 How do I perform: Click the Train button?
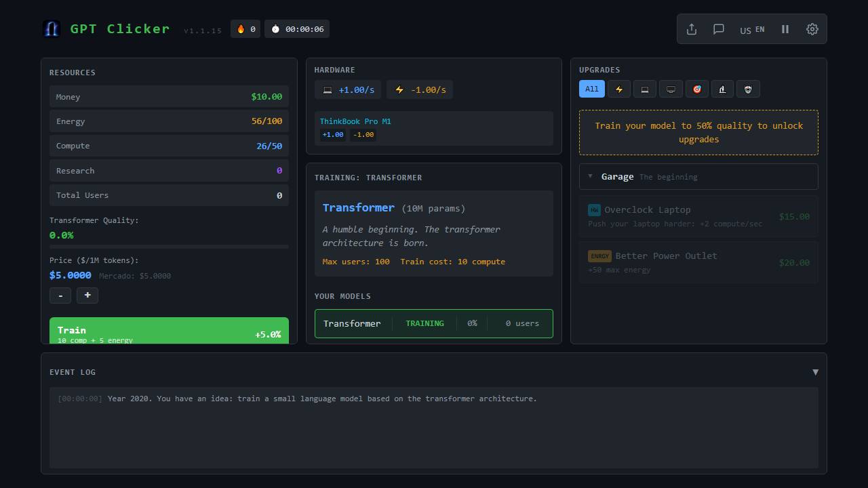(169, 331)
